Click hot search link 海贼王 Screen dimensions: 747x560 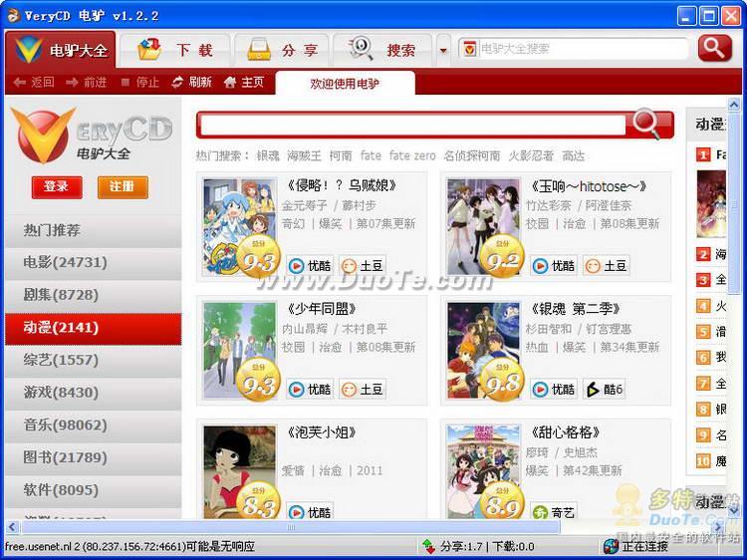tap(304, 155)
